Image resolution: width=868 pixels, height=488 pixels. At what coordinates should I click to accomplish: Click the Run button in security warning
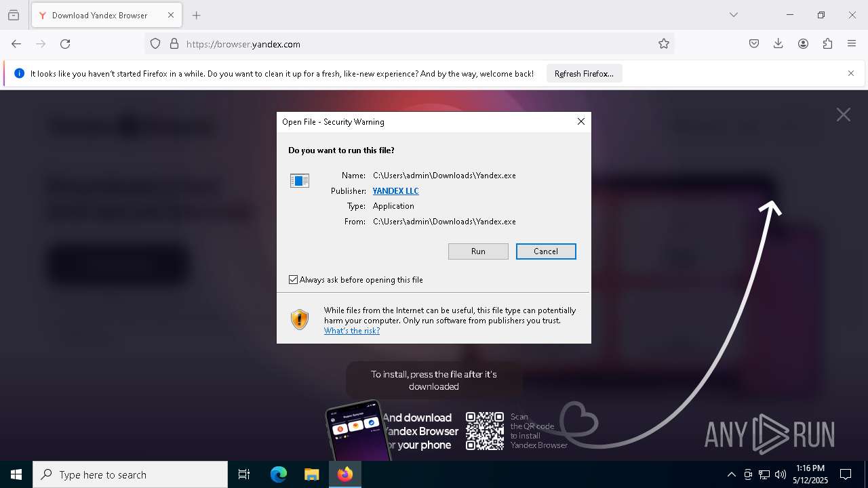click(478, 251)
